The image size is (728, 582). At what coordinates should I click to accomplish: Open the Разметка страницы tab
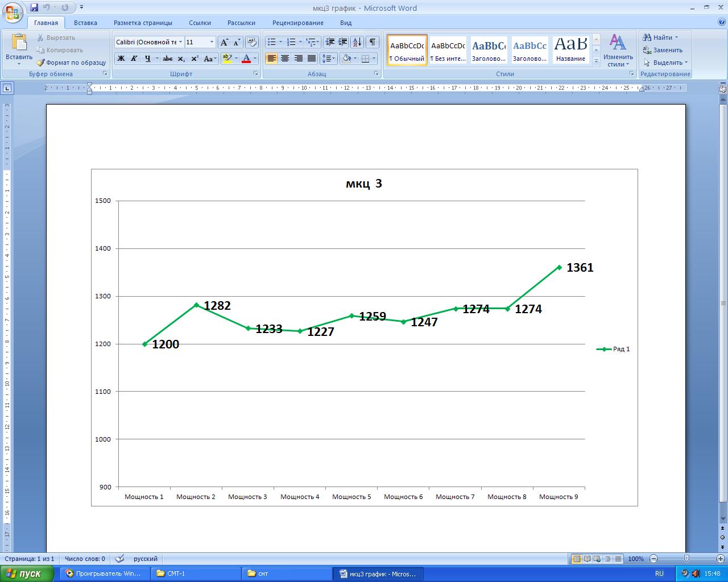(x=143, y=23)
